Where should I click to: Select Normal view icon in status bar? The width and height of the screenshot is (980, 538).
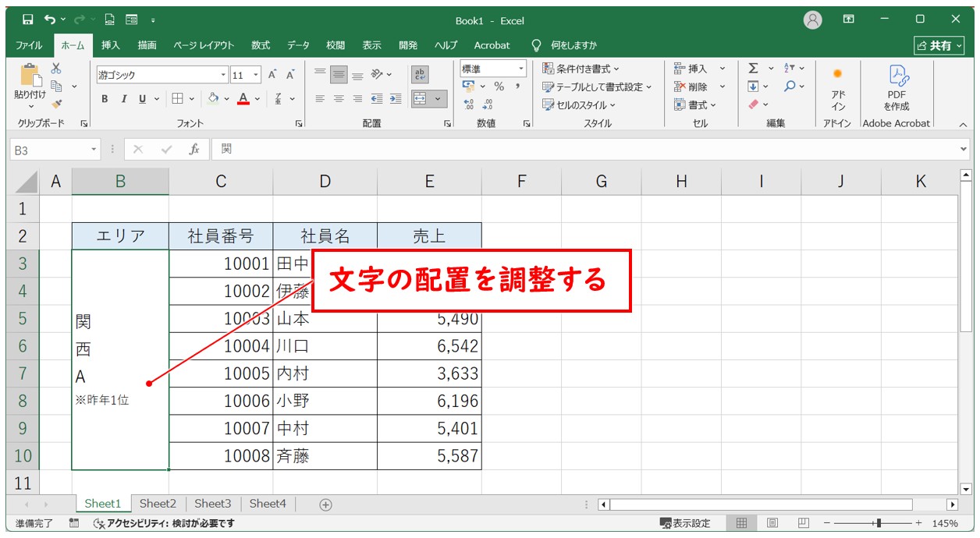pos(742,523)
